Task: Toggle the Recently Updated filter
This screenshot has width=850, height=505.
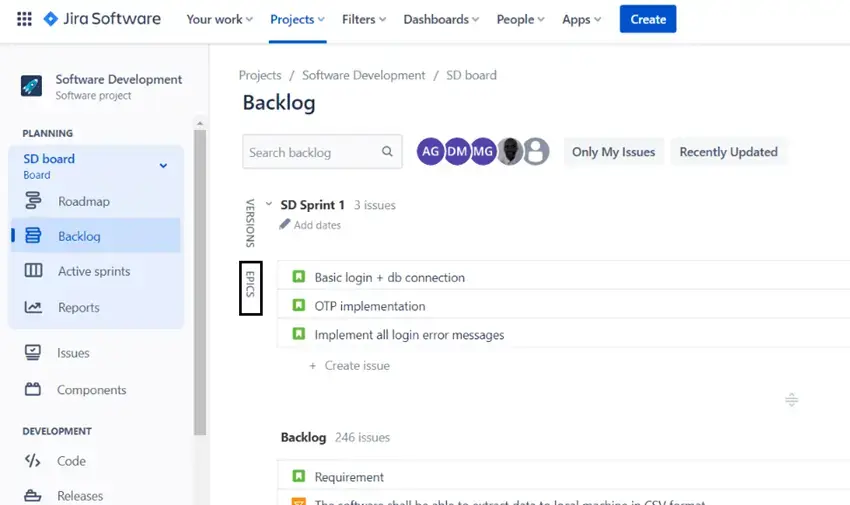Action: (728, 152)
